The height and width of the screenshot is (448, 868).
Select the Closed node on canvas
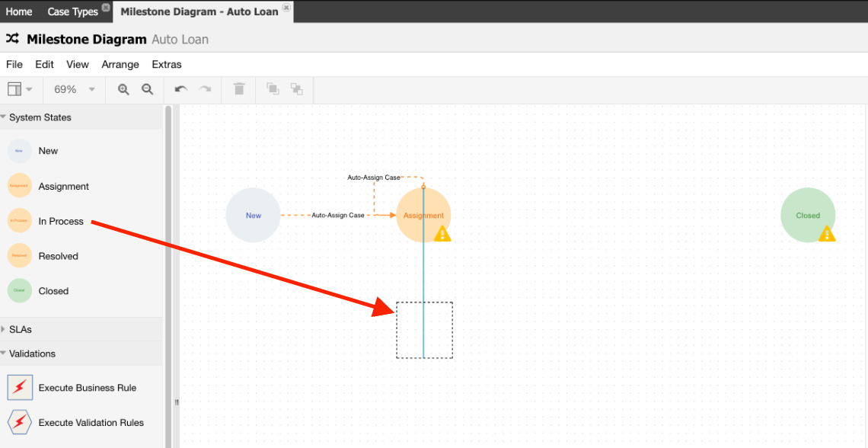[808, 216]
